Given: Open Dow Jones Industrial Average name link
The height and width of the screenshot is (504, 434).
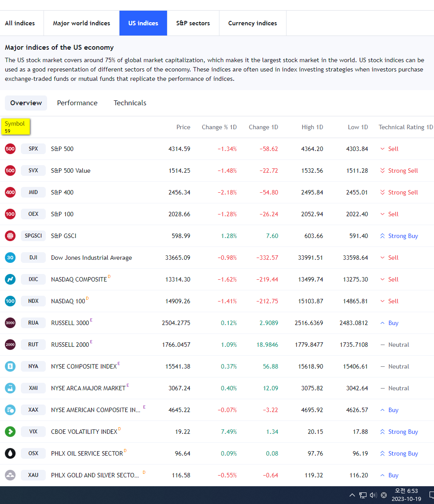Looking at the screenshot, I should pos(92,258).
